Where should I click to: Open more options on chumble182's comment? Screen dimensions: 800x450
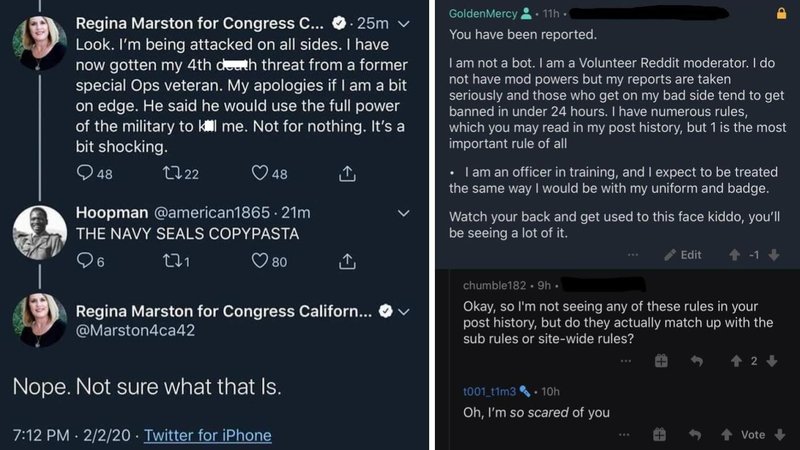tap(625, 360)
